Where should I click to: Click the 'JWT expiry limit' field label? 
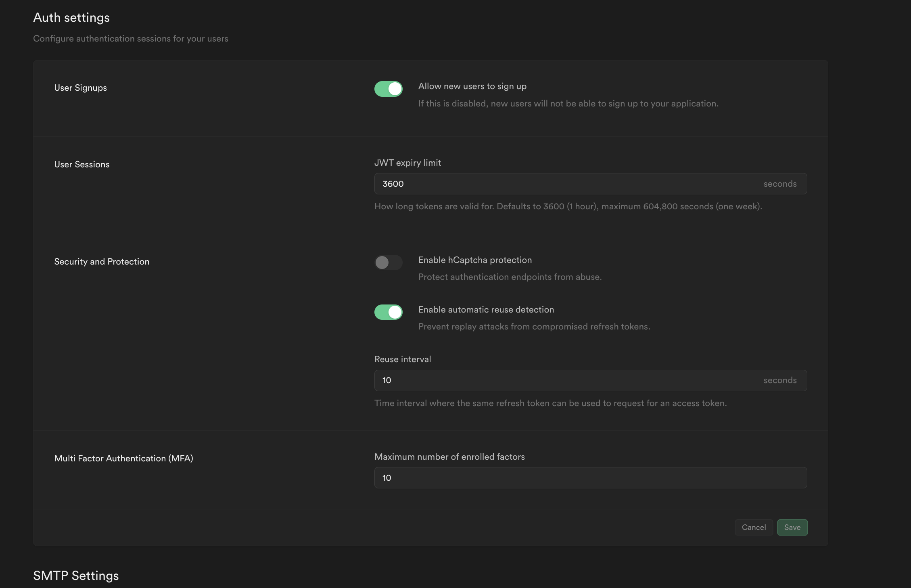click(407, 163)
